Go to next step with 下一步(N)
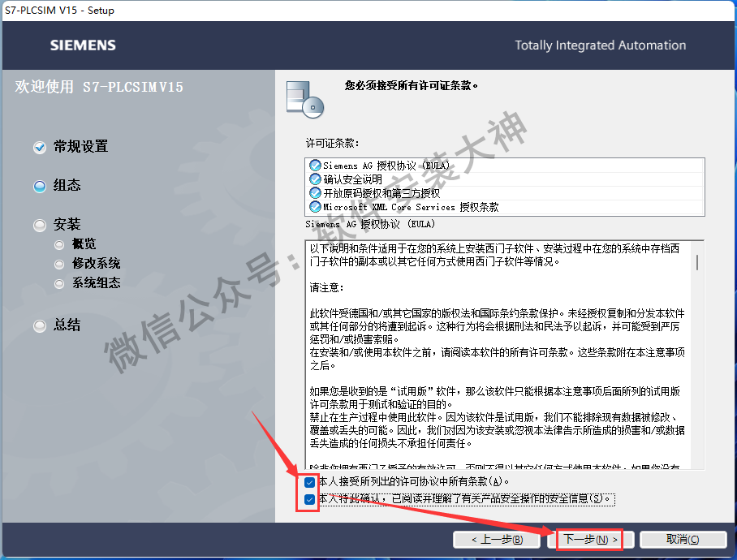Image resolution: width=737 pixels, height=560 pixels. [x=590, y=540]
